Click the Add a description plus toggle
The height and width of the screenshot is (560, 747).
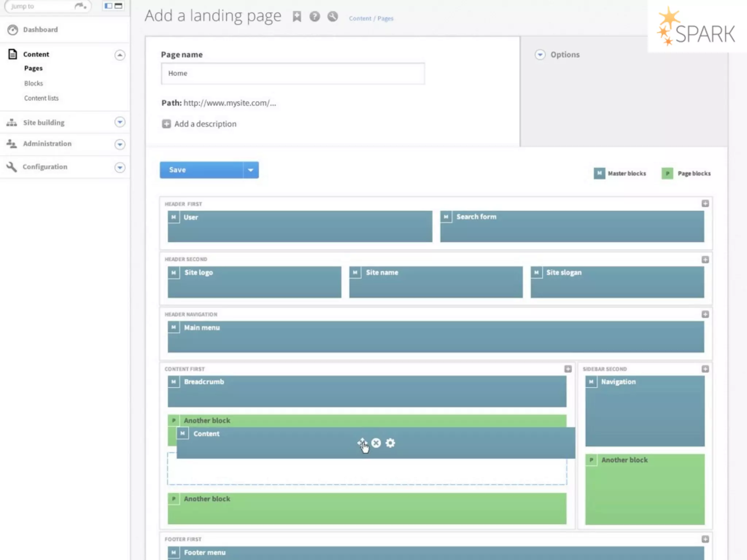(166, 124)
